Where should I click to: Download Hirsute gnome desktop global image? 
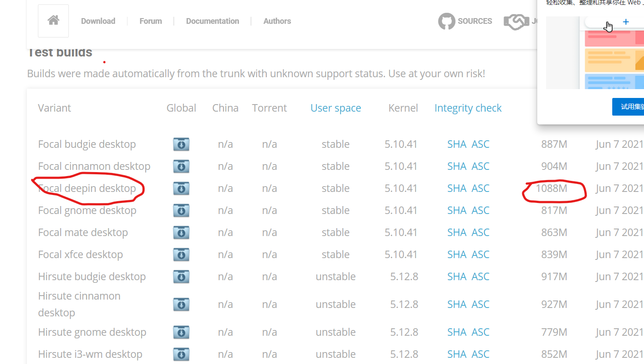[181, 332]
